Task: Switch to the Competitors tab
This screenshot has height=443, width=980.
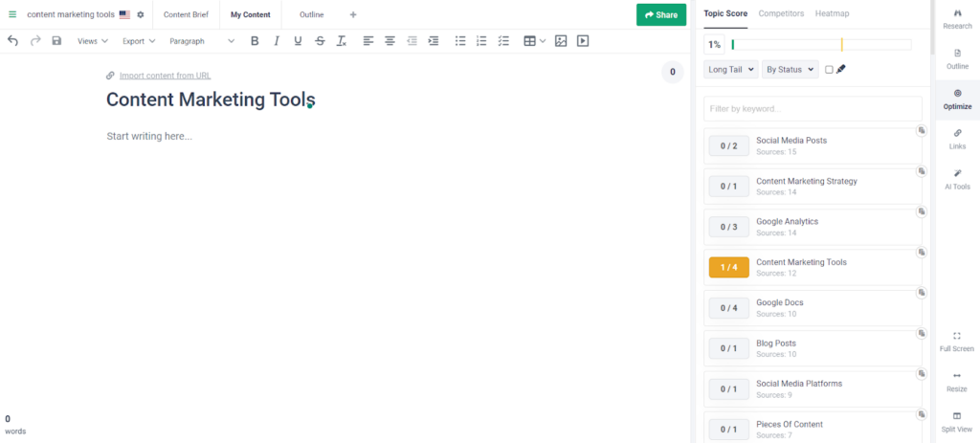Action: [x=781, y=13]
